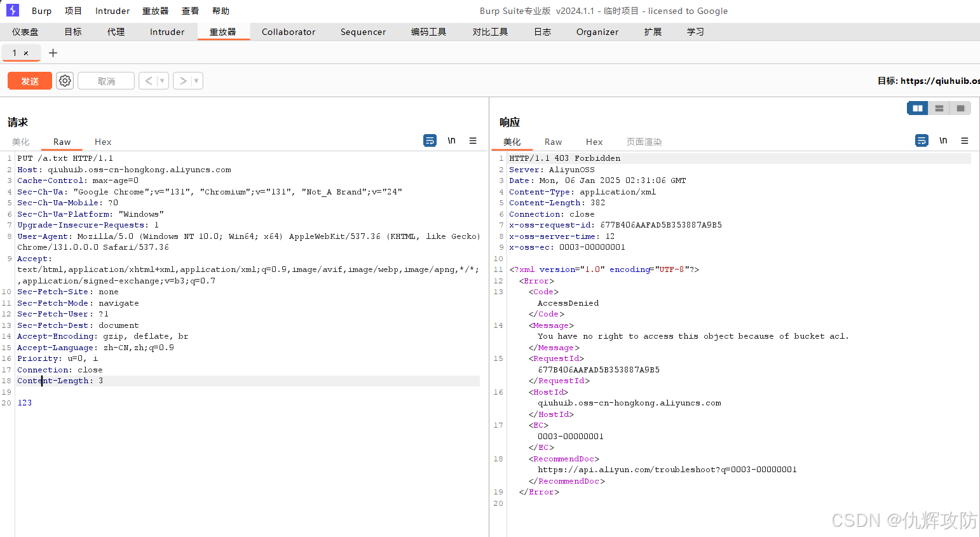The width and height of the screenshot is (980, 537).
Task: Switch to the 目标 tab
Action: [x=73, y=32]
